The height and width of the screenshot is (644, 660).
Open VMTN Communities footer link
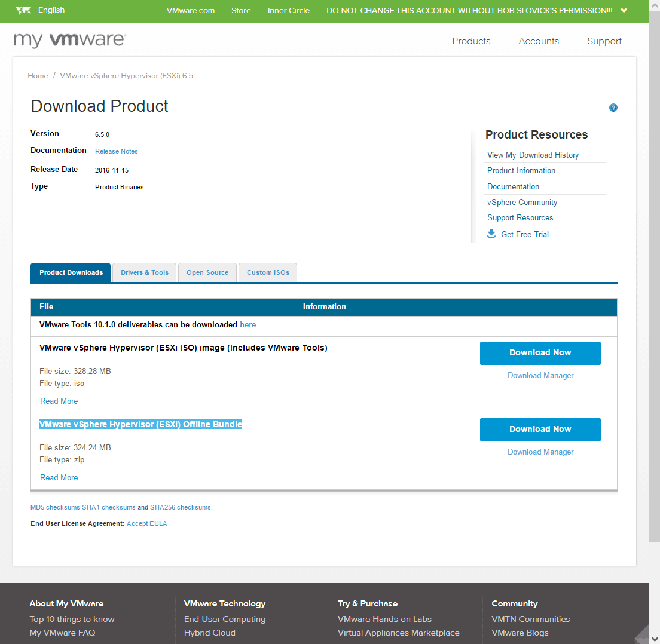pos(530,619)
